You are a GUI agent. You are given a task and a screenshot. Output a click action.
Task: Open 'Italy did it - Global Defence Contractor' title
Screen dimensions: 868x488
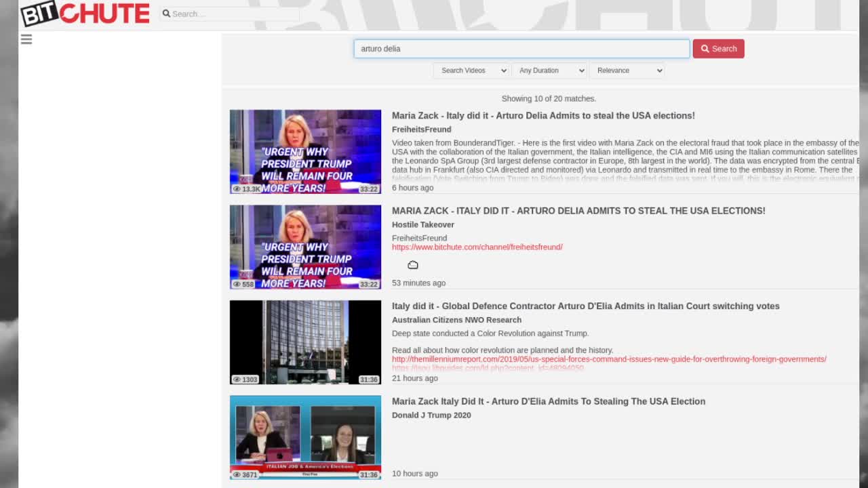click(x=585, y=306)
